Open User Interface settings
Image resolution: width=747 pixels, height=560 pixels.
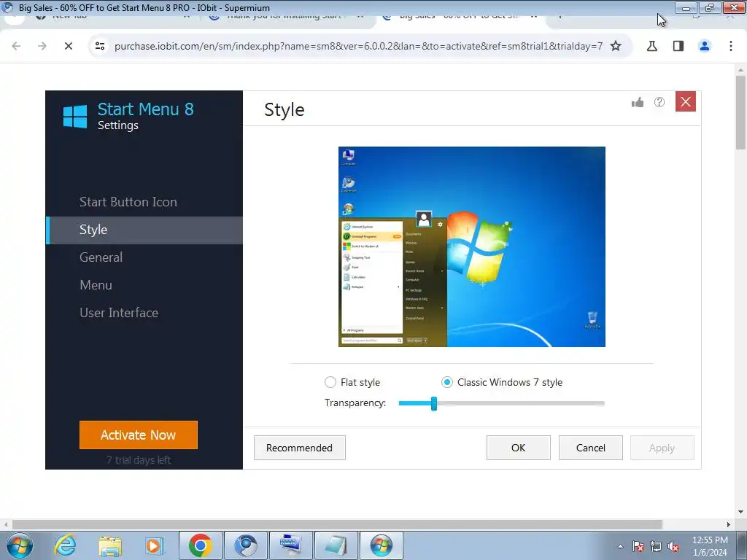tap(119, 313)
